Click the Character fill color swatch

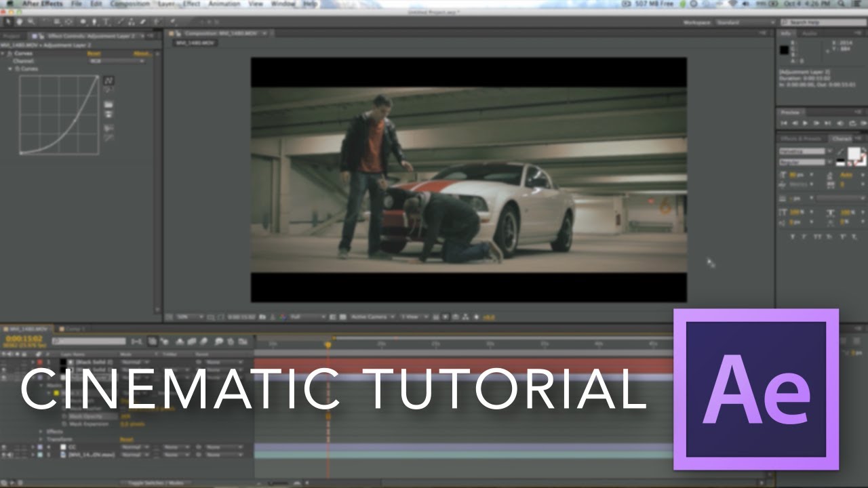tap(854, 152)
